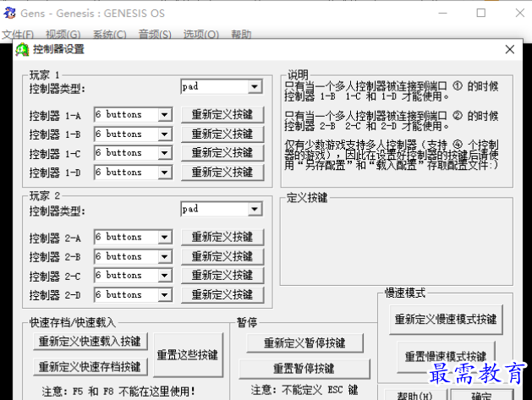The image size is (532, 400).
Task: Open 控制器 2-A buttons dropdown
Action: [x=164, y=237]
